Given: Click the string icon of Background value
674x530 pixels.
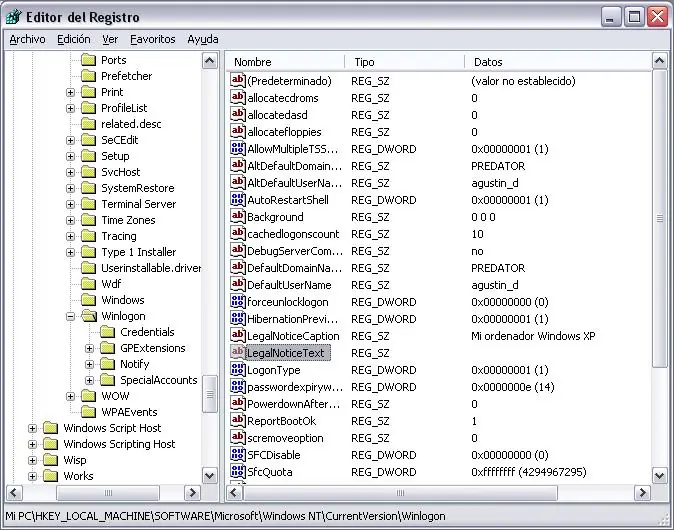Looking at the screenshot, I should (x=238, y=216).
